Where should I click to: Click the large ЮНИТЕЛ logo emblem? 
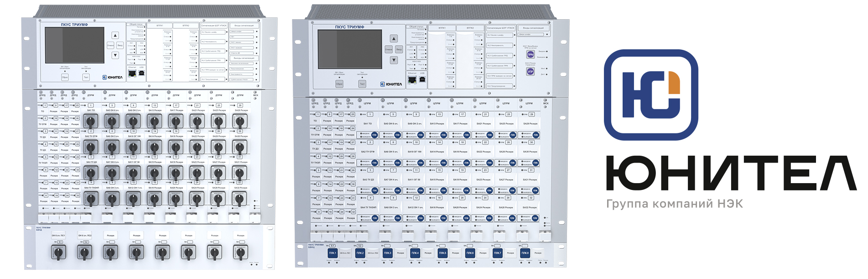pos(651,95)
